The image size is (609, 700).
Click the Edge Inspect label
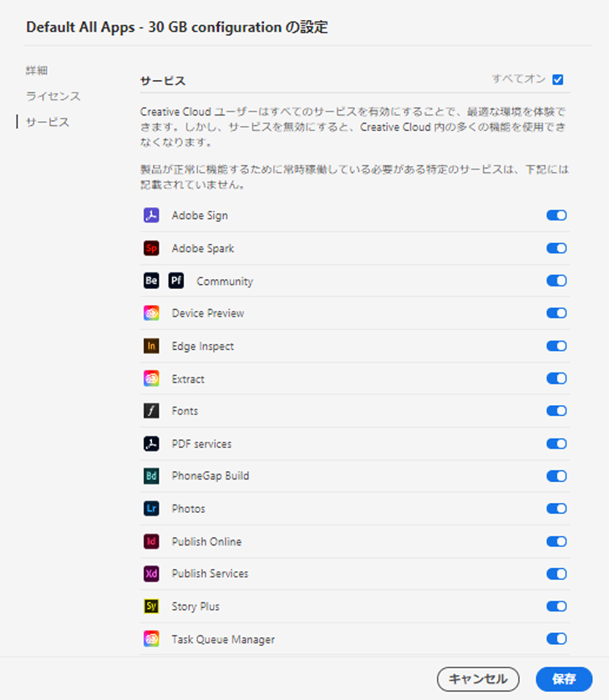(x=203, y=347)
